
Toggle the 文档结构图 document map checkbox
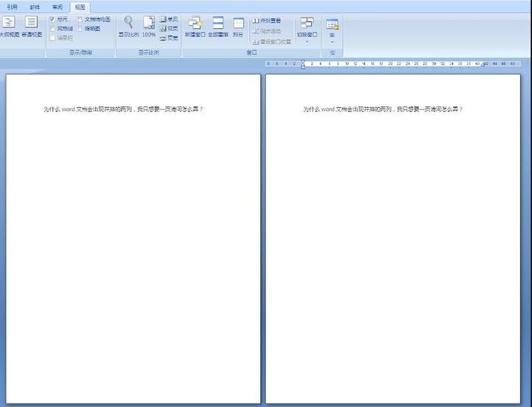coord(80,19)
